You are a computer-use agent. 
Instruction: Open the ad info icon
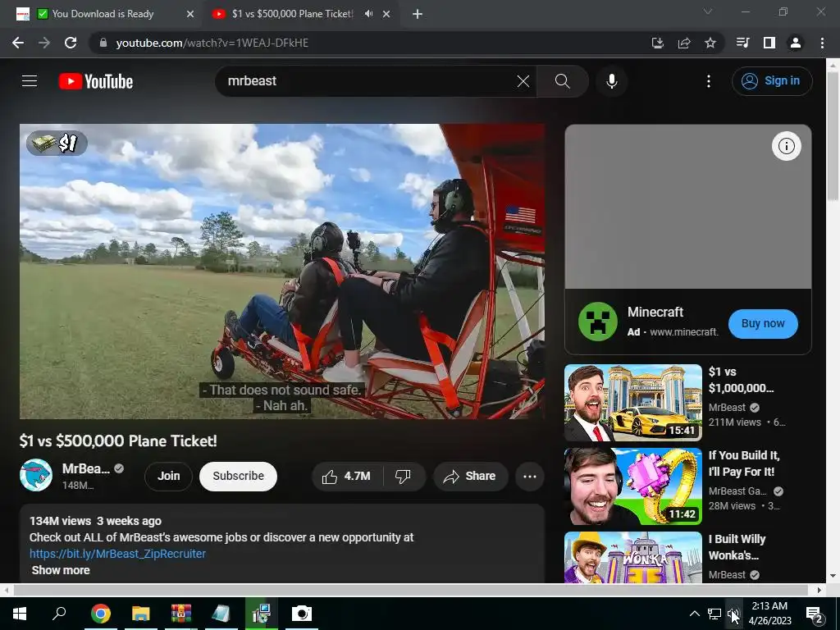coord(786,146)
